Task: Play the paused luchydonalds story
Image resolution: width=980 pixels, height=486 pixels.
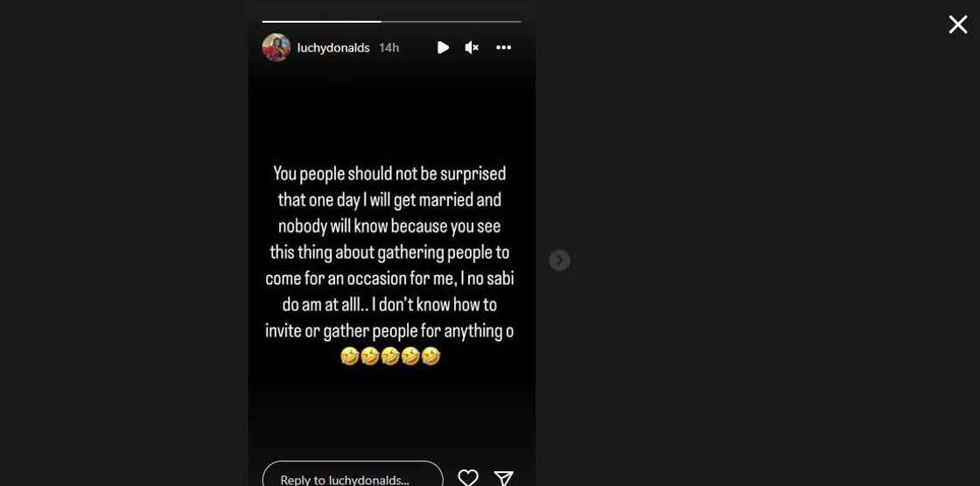Action: [443, 47]
